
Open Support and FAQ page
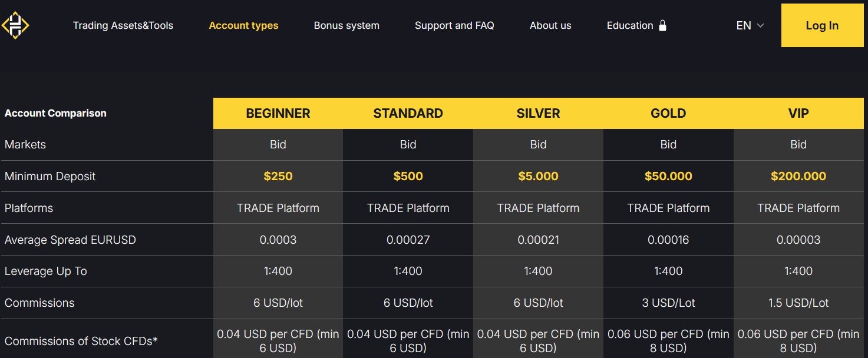pos(454,25)
